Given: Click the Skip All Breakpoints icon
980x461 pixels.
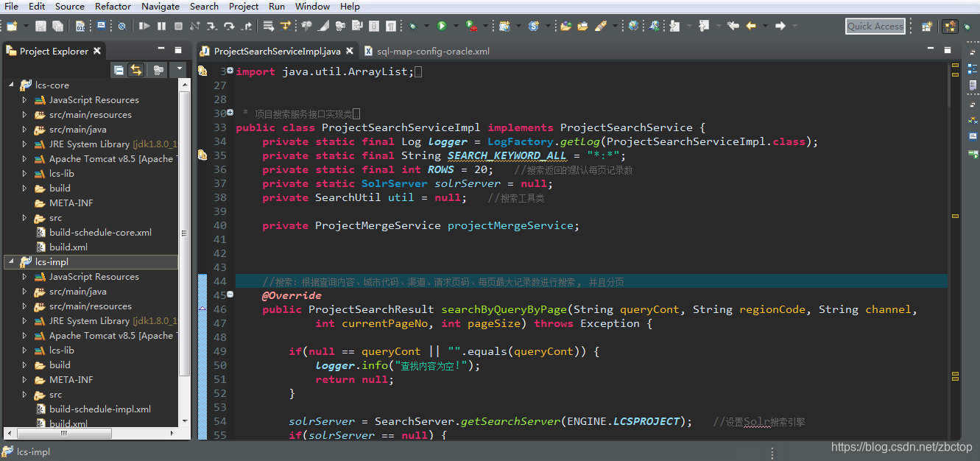Looking at the screenshot, I should pos(121,26).
